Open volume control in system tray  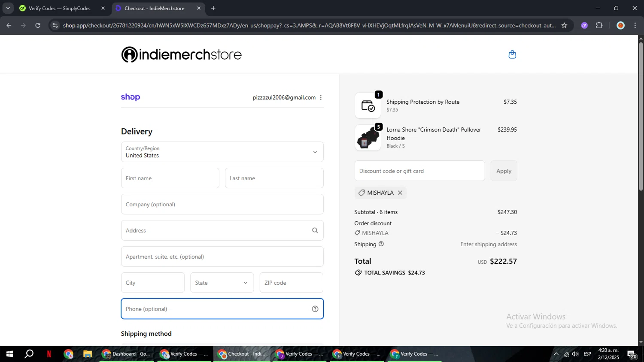(x=575, y=354)
